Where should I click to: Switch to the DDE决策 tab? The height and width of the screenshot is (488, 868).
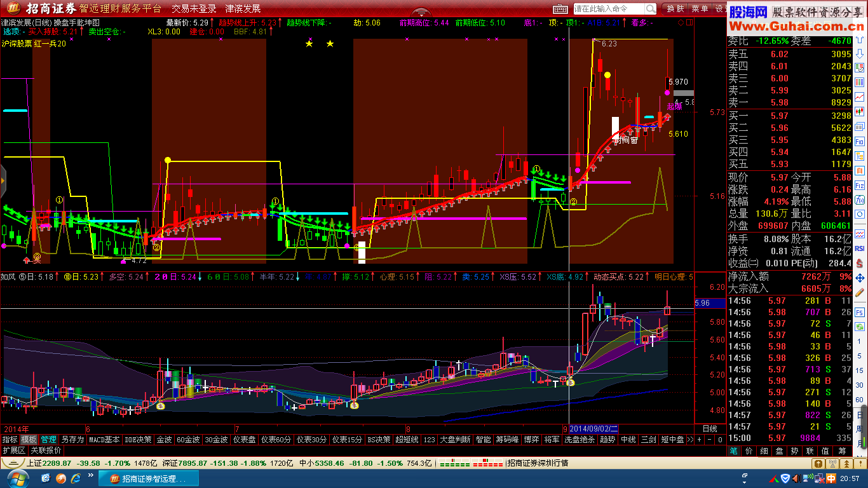pos(139,439)
